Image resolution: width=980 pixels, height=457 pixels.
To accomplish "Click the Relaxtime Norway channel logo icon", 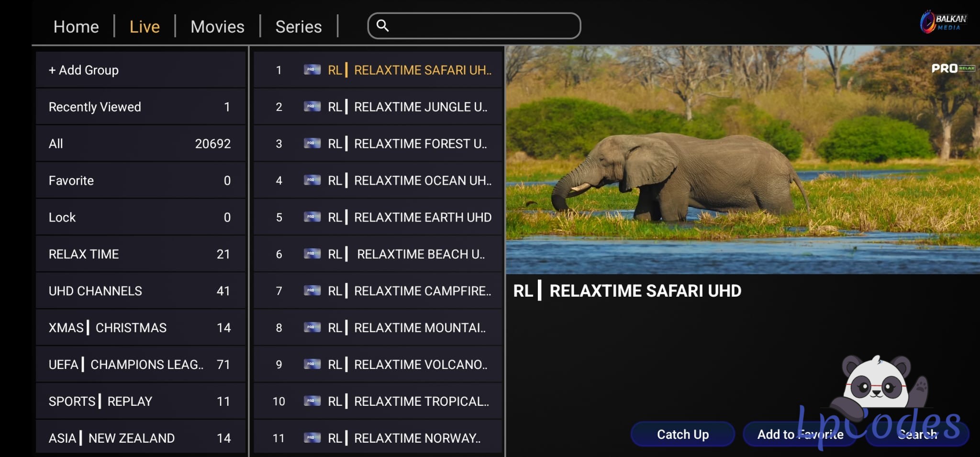I will point(312,438).
